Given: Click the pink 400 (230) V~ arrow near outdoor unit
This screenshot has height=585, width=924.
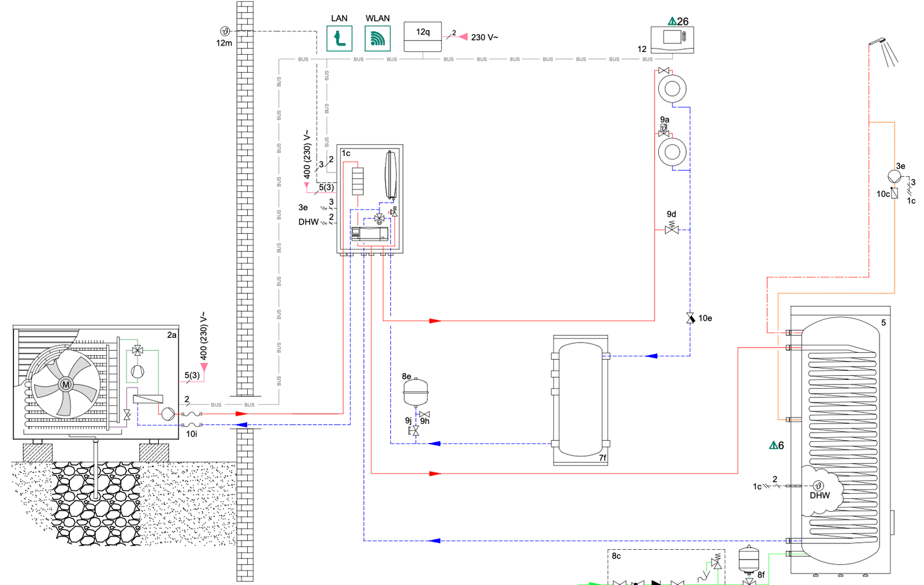Looking at the screenshot, I should point(203,367).
